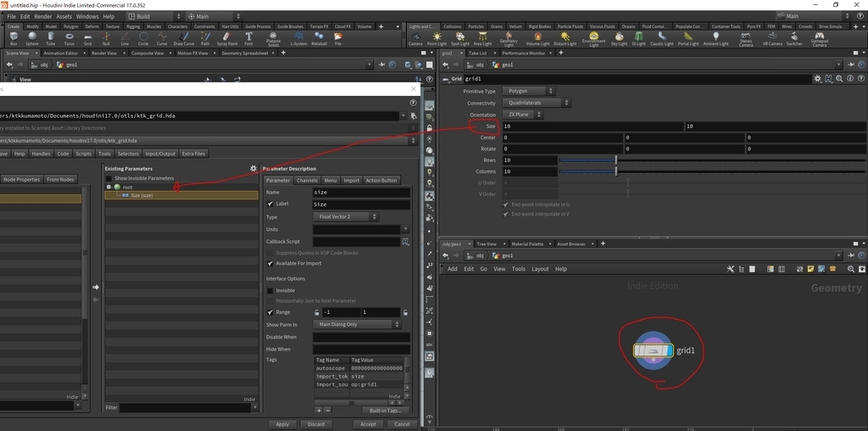
Task: Toggle the Range maximum lock
Action: pyautogui.click(x=405, y=312)
